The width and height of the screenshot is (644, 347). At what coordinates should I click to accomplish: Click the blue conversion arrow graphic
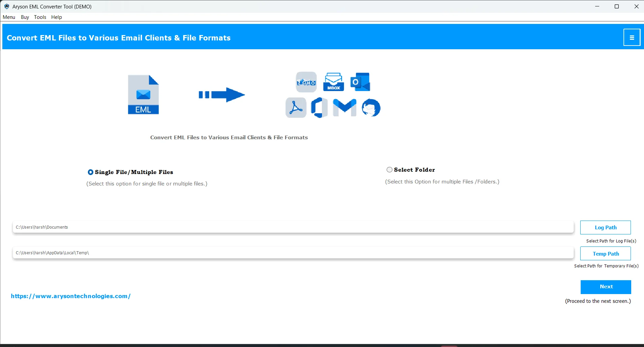(x=222, y=95)
